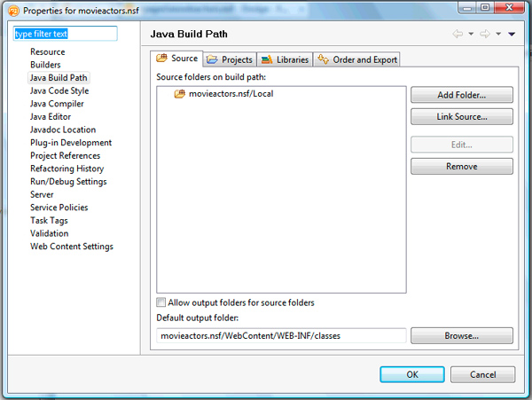Click the Projects tab folder icon
This screenshot has height=400, width=532.
click(x=212, y=59)
